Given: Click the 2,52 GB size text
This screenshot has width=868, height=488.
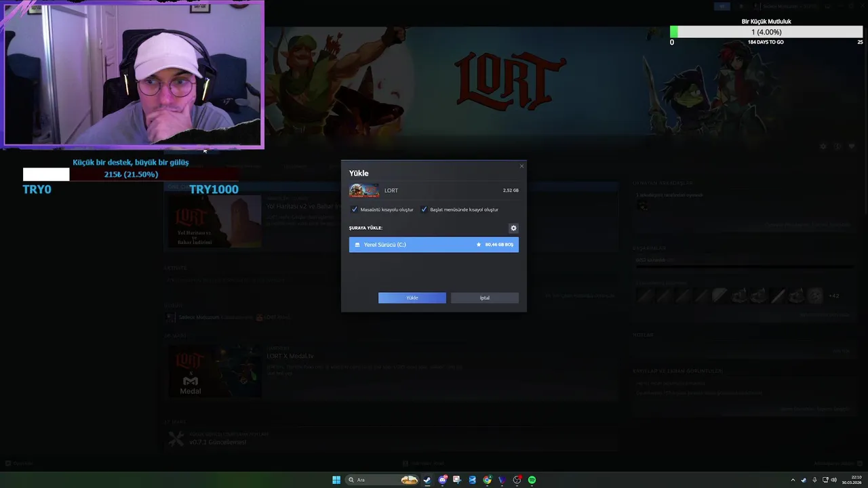Looking at the screenshot, I should (x=511, y=190).
